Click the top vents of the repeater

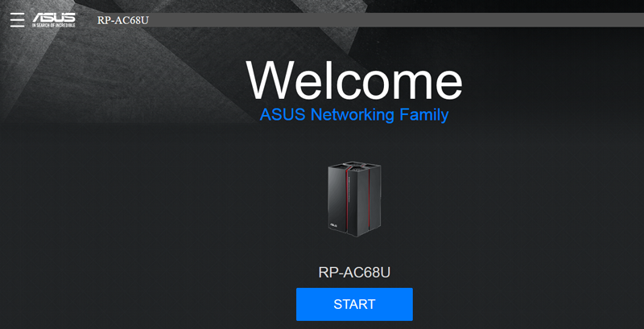(354, 166)
